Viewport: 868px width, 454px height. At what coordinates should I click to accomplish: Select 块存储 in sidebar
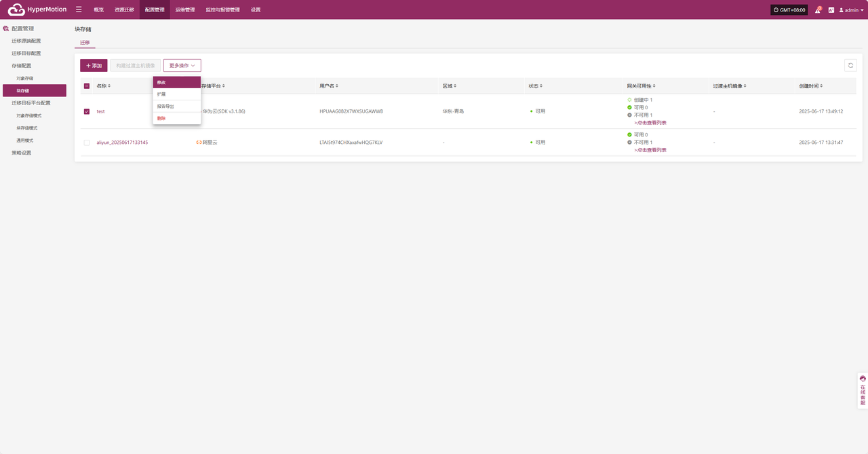[x=34, y=90]
